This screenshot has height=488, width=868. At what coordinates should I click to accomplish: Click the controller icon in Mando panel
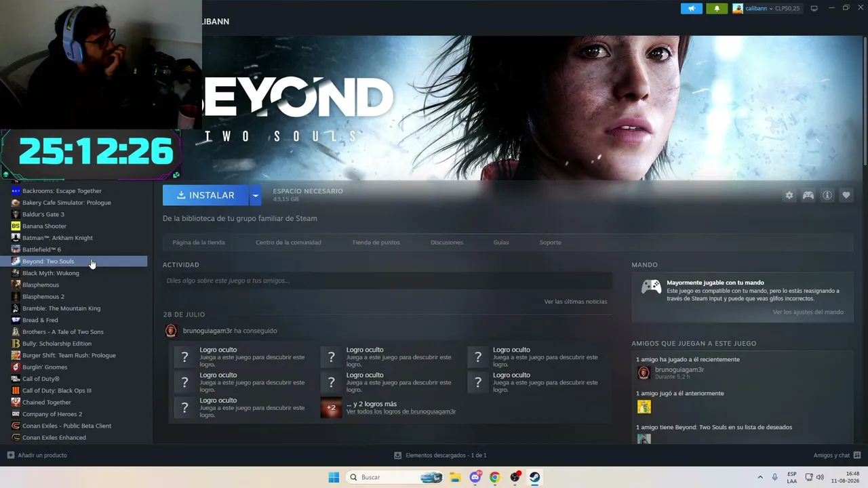[x=652, y=287]
